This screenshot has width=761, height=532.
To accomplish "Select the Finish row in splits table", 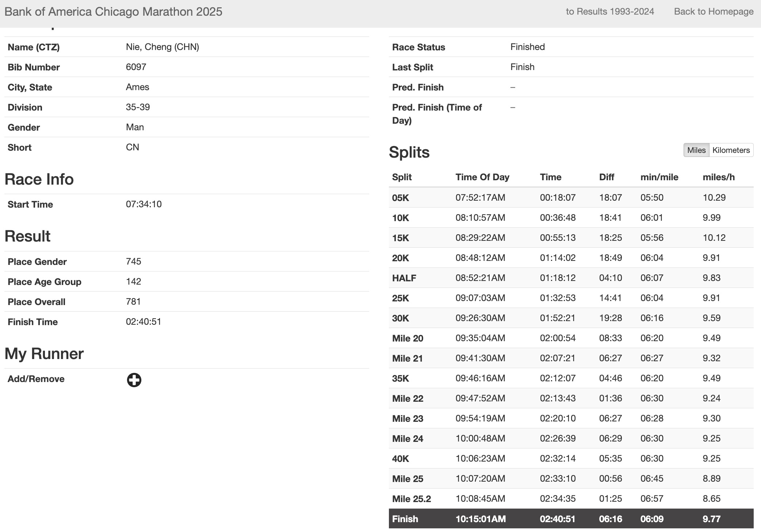I will 571,518.
